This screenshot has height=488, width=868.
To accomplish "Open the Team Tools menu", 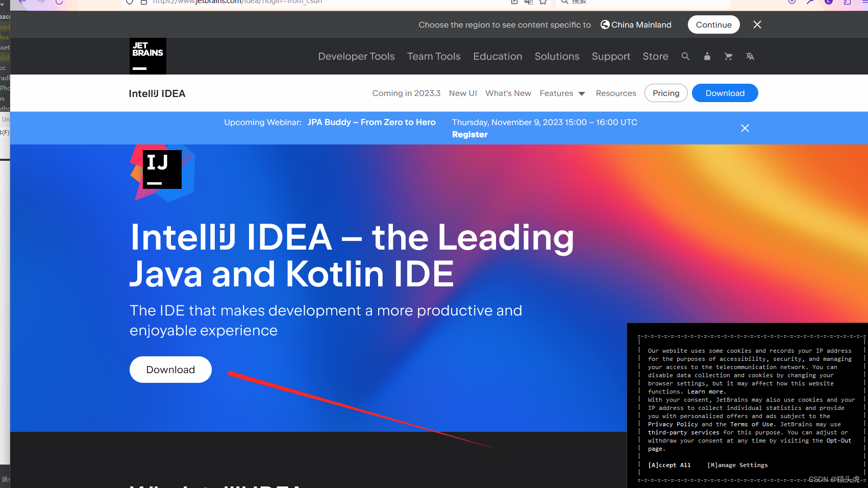I will (434, 56).
